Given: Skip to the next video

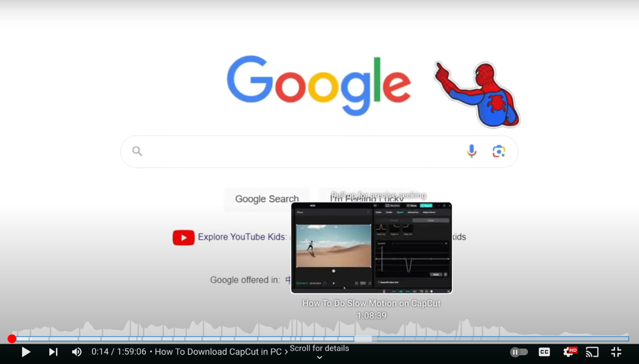Looking at the screenshot, I should click(54, 352).
